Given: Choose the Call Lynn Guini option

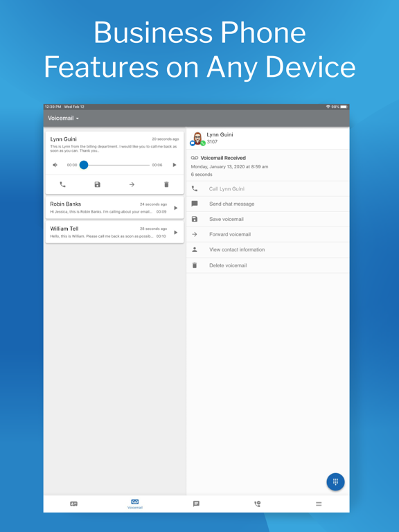Looking at the screenshot, I should tap(267, 188).
